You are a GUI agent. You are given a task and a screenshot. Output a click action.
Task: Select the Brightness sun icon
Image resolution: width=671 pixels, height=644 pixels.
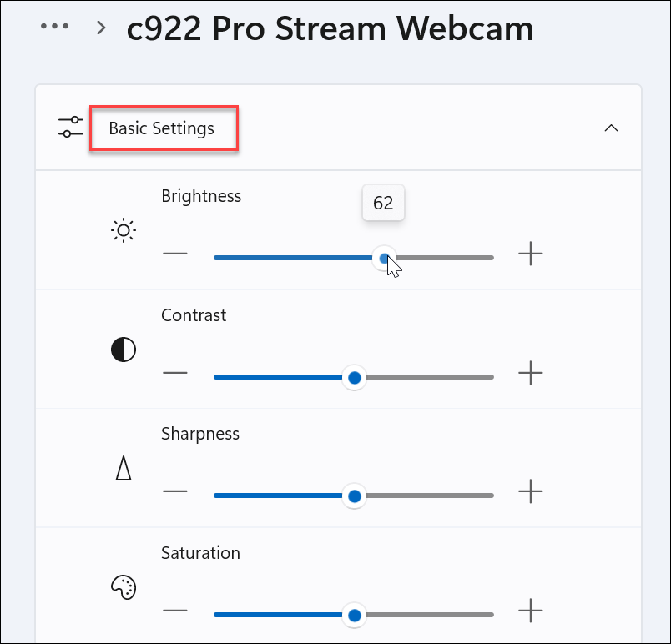[x=123, y=230]
